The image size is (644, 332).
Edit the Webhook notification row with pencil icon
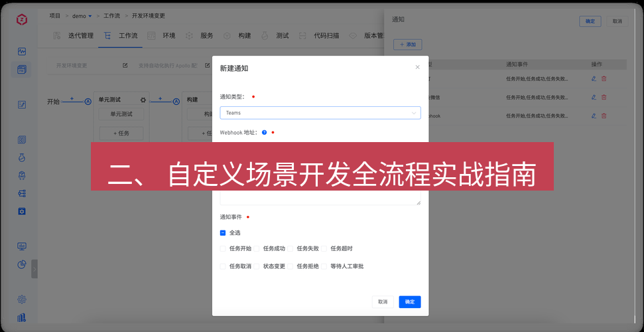[594, 116]
